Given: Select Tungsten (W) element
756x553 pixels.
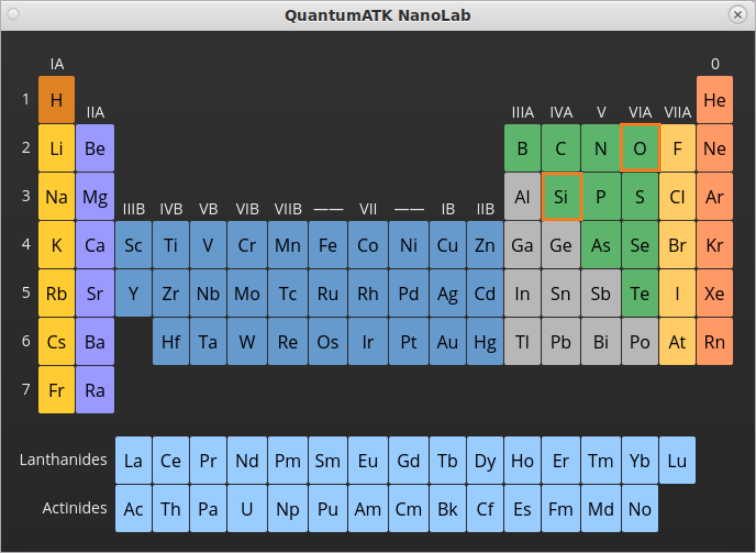Looking at the screenshot, I should [247, 341].
